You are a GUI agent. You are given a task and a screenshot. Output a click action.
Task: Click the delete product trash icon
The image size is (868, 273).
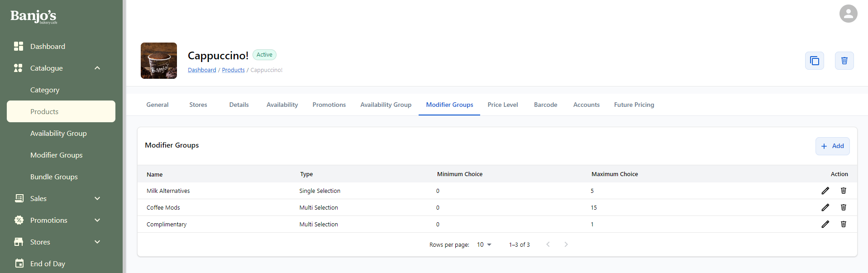844,61
